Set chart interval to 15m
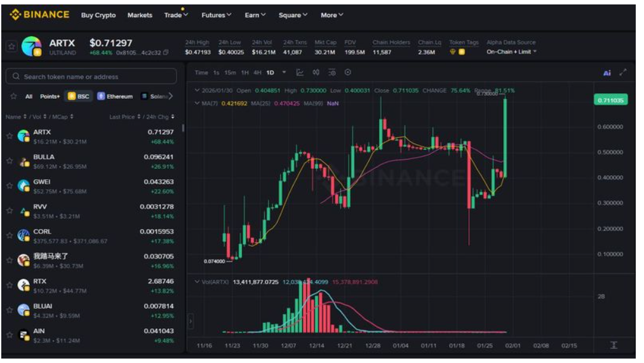This screenshot has height=363, width=644. [x=230, y=72]
